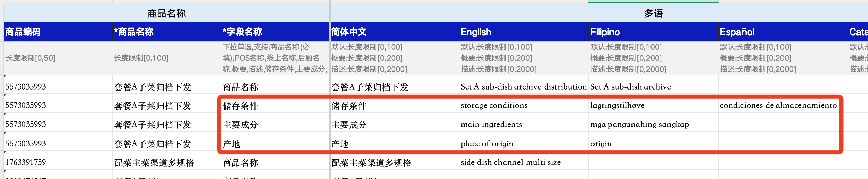Select the English column header
This screenshot has width=868, height=179.
pyautogui.click(x=524, y=32)
